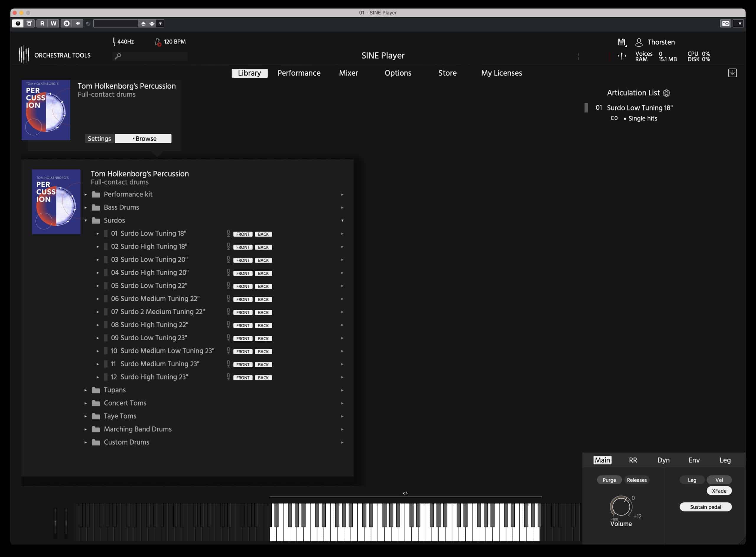Click the pitch bend wheel left of keyboard

point(56,523)
